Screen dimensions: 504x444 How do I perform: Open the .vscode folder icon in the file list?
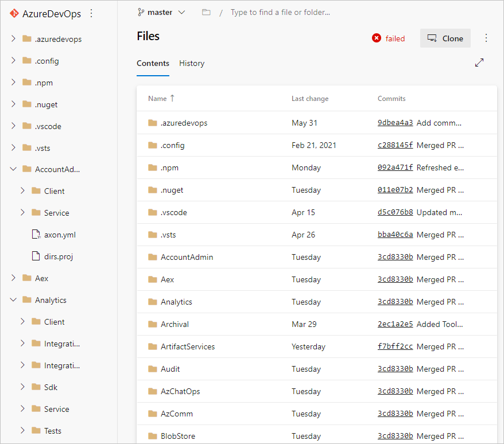coord(152,212)
